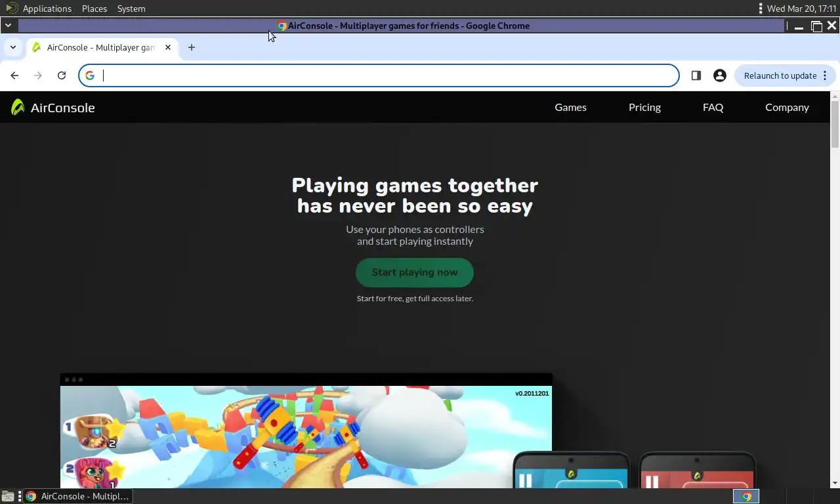Open the Company menu item

(787, 108)
